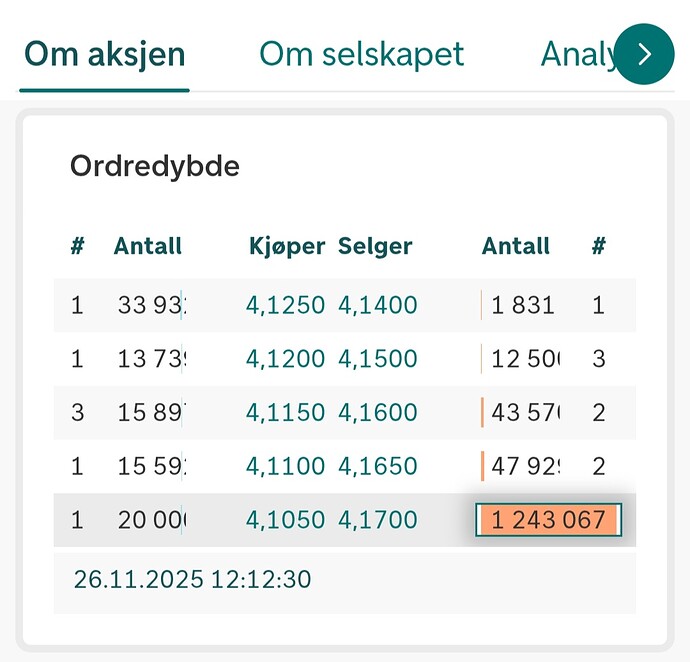
Task: Click the Selger column header
Action: pos(375,246)
